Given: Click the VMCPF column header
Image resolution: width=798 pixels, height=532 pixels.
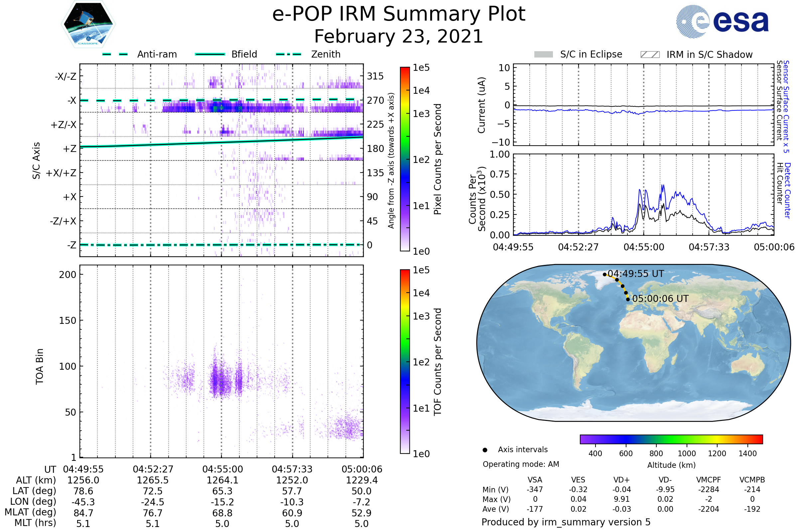Looking at the screenshot, I should (x=709, y=480).
